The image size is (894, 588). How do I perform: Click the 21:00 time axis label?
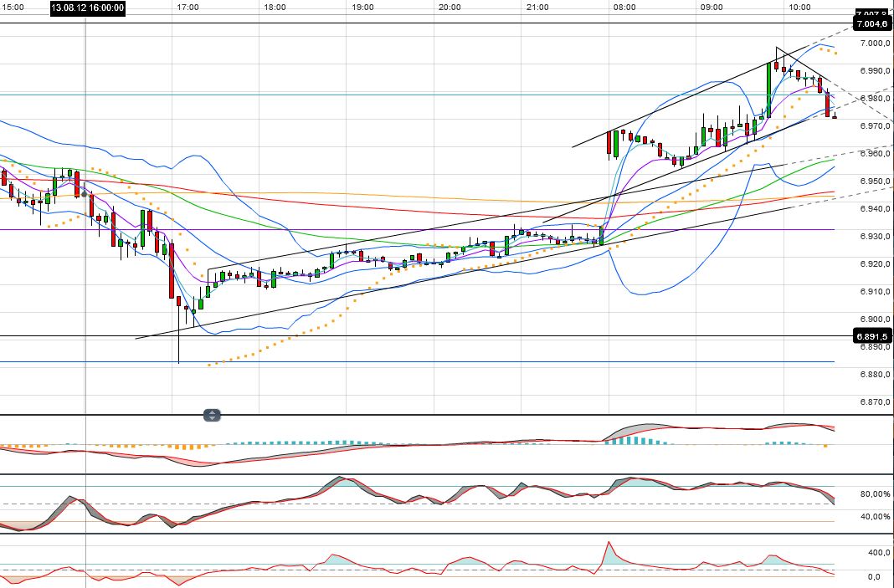pos(537,8)
